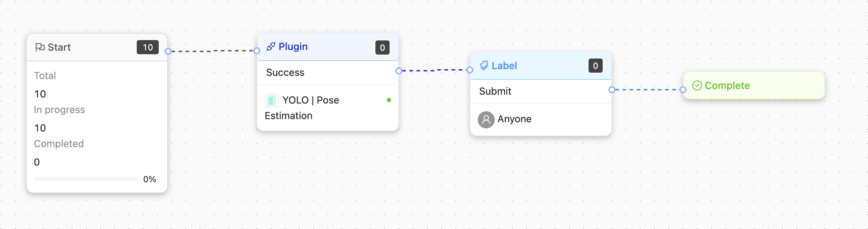Select the Label node title
Image resolution: width=868 pixels, height=229 pixels.
504,66
